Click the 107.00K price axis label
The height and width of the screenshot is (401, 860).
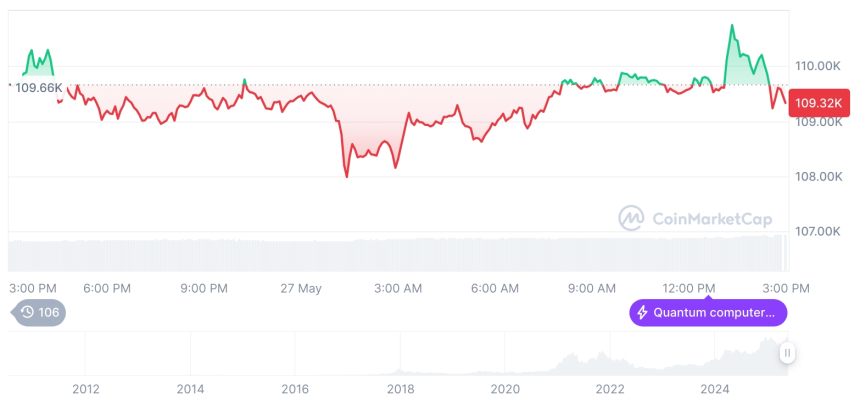816,232
